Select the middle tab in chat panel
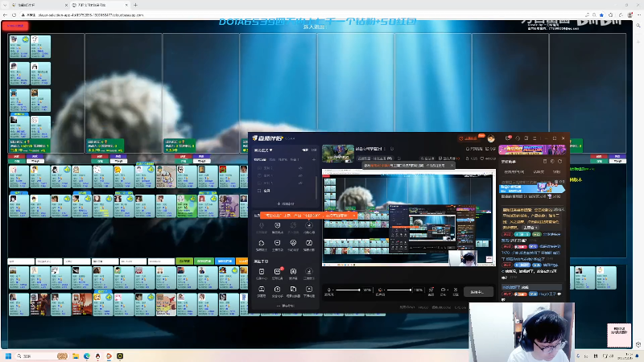The image size is (644, 362). (539, 172)
